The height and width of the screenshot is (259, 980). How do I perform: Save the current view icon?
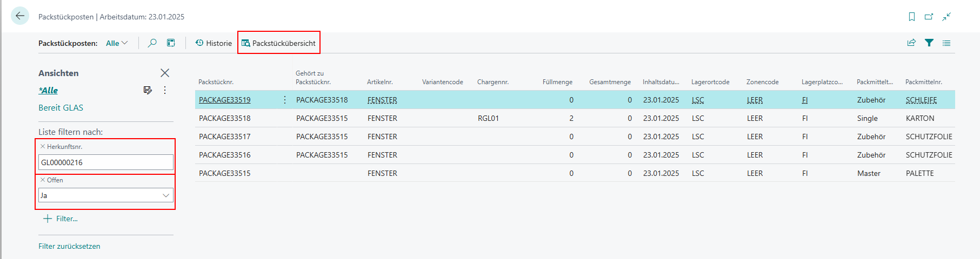coord(148,90)
